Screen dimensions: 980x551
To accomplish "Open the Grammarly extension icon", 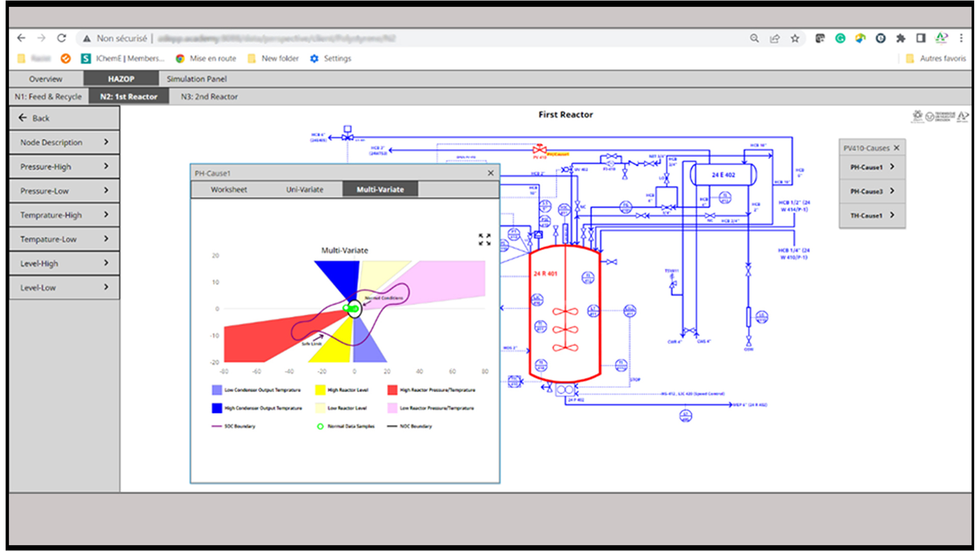I will click(x=840, y=38).
